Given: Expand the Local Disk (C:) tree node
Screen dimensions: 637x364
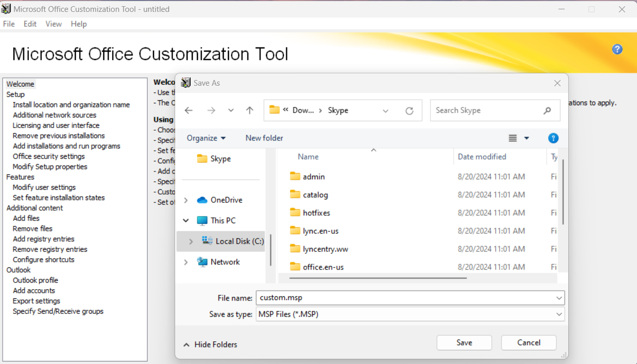Looking at the screenshot, I should (x=191, y=241).
